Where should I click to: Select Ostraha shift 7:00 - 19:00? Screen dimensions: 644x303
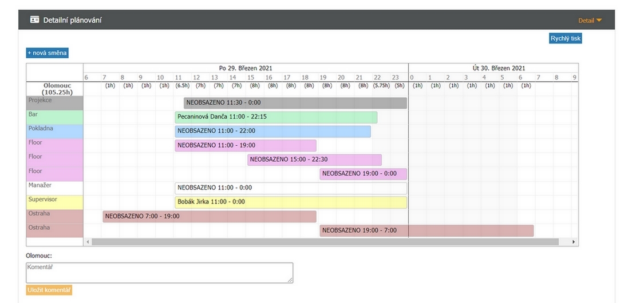210,217
